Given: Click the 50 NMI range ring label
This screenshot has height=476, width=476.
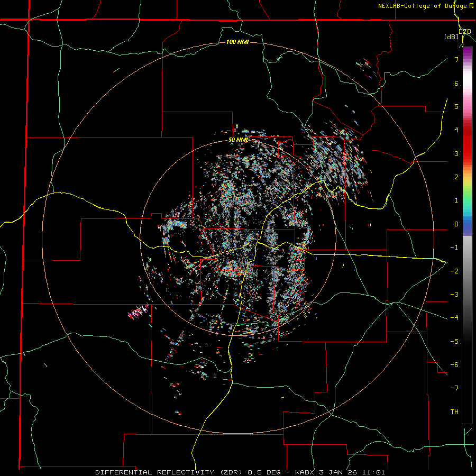Looking at the screenshot, I should (239, 140).
